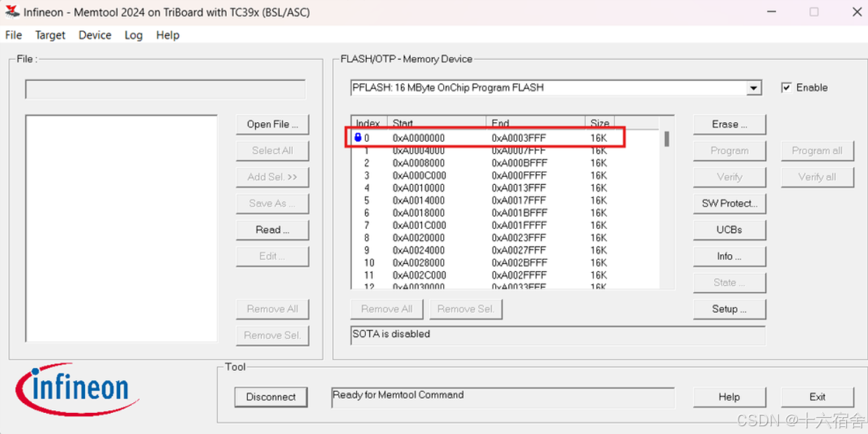Open the UCBs dialog button
The image size is (868, 434).
point(729,230)
